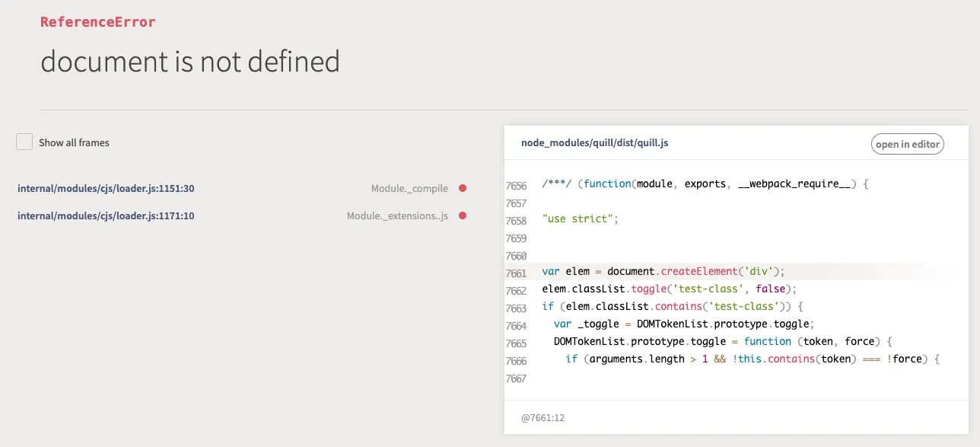Click the red dot beside Module._compile
The height and width of the screenshot is (447, 980).
(462, 188)
